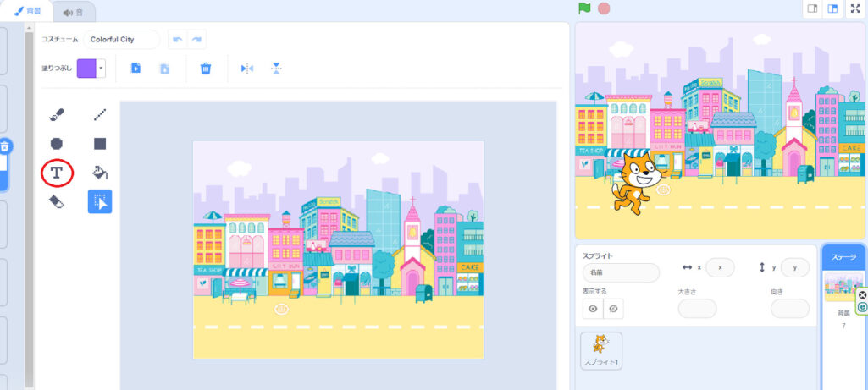Image resolution: width=868 pixels, height=390 pixels.
Task: Click the Copy icon in toolbar
Action: [135, 68]
